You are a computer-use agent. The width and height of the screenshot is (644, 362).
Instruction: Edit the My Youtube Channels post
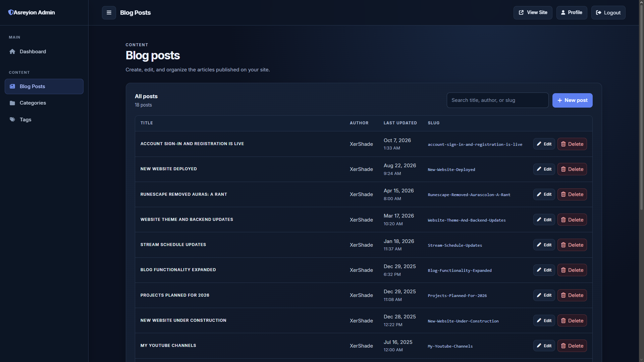pos(544,346)
